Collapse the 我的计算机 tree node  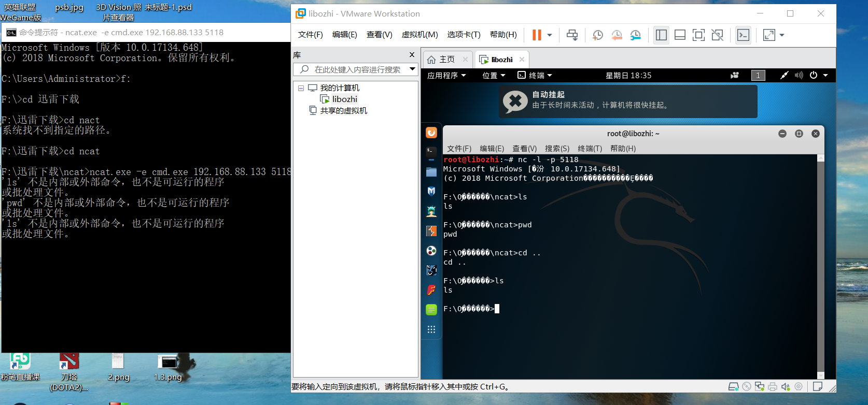point(301,88)
